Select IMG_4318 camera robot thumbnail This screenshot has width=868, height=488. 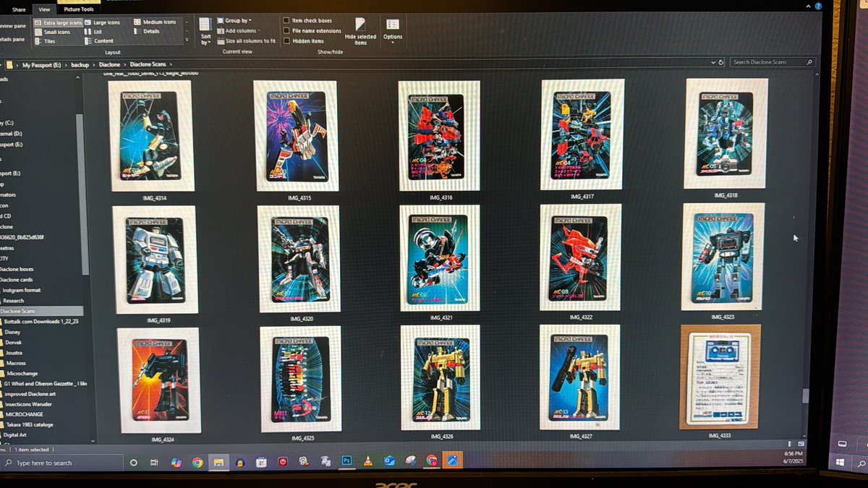(726, 134)
